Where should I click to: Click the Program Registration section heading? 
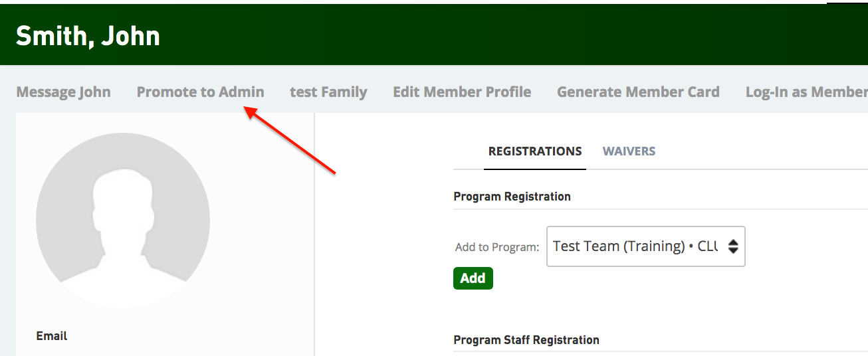point(512,197)
